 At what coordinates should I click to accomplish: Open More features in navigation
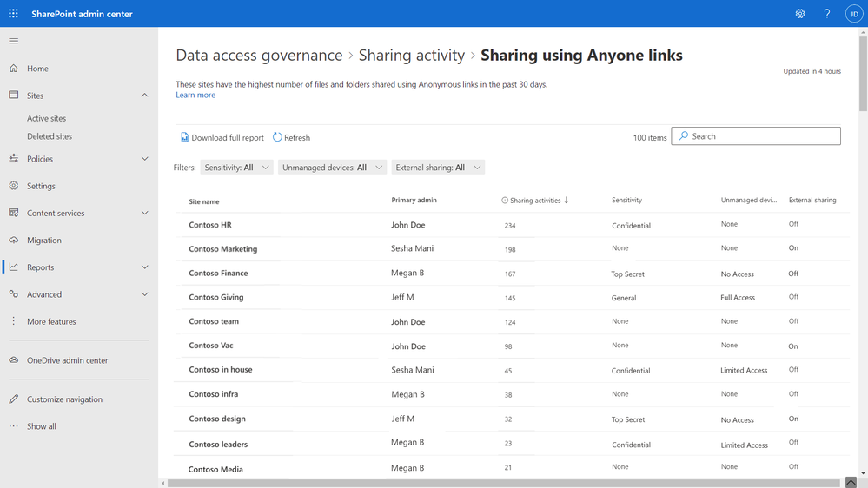coord(51,321)
